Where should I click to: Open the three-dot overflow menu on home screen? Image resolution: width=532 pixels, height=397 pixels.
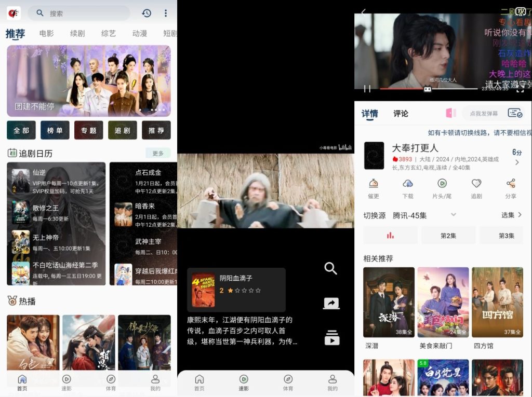tap(166, 13)
